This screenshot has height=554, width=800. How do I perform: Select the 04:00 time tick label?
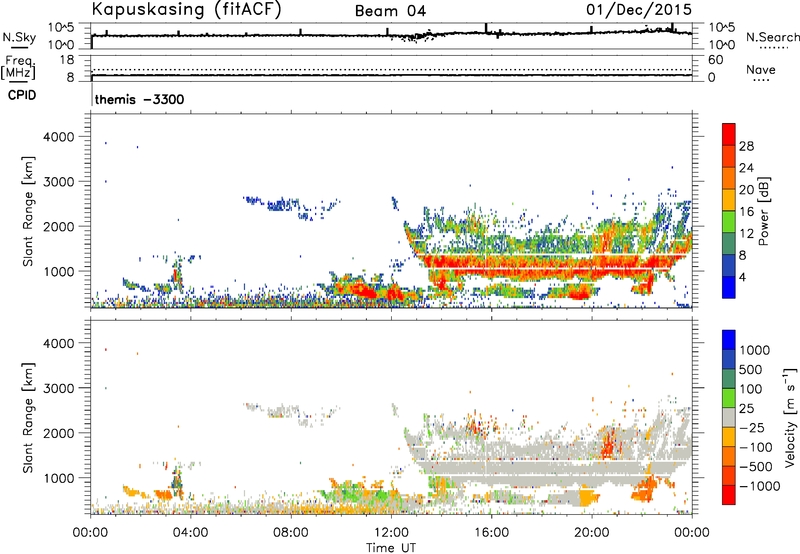[x=190, y=533]
